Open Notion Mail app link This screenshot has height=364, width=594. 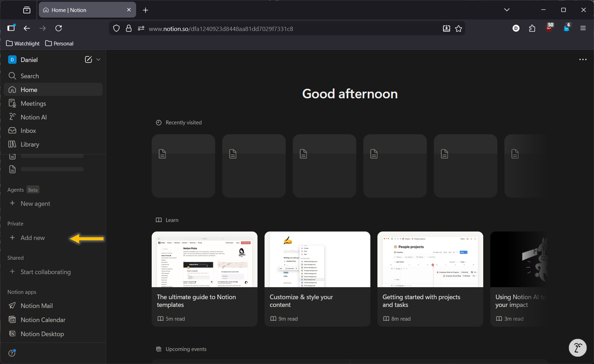pos(36,306)
